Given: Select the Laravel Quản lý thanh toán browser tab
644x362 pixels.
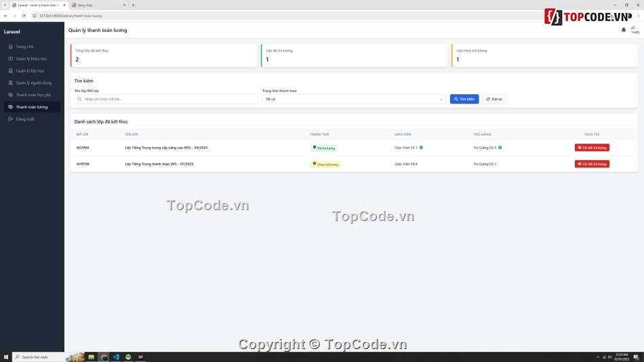Looking at the screenshot, I should click(x=39, y=5).
